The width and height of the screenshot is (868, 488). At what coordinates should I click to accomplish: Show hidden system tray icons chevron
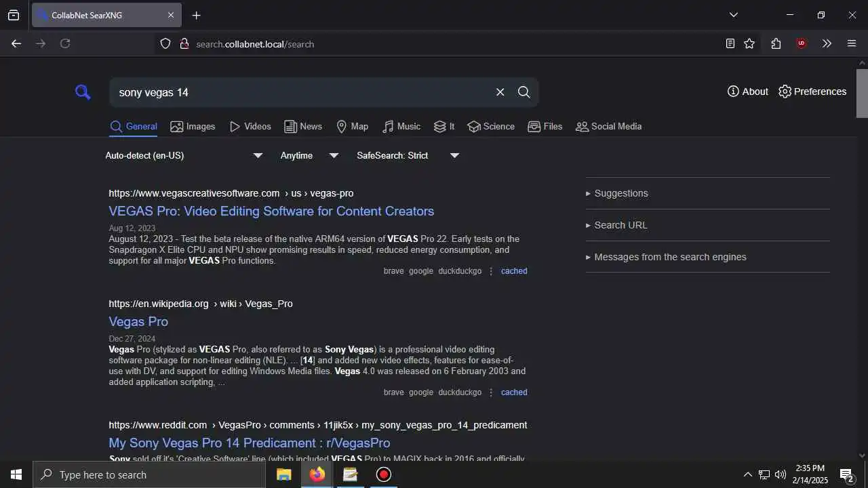(747, 474)
